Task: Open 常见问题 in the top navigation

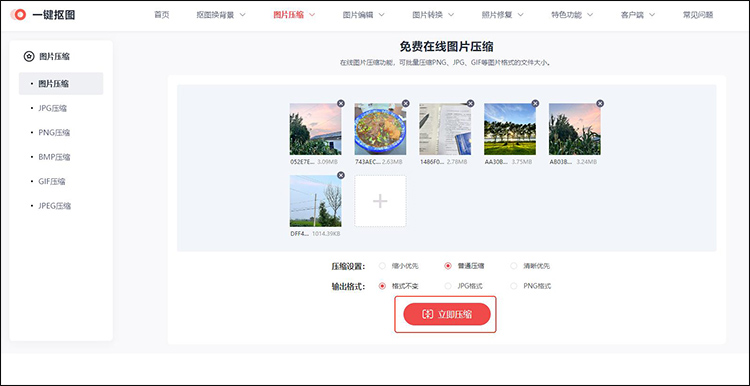Action: point(698,15)
